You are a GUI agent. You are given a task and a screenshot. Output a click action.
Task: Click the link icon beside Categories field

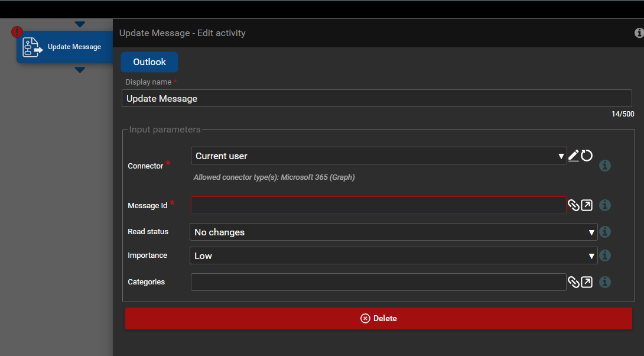pyautogui.click(x=573, y=282)
